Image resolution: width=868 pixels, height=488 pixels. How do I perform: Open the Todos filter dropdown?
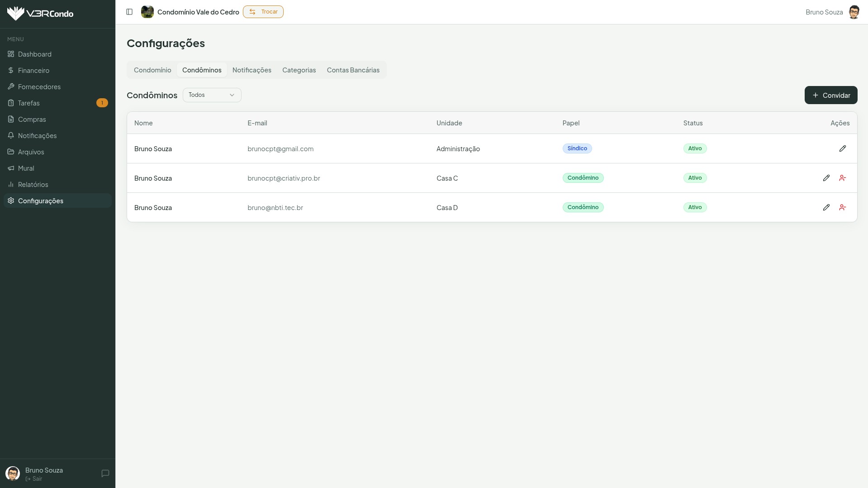212,95
